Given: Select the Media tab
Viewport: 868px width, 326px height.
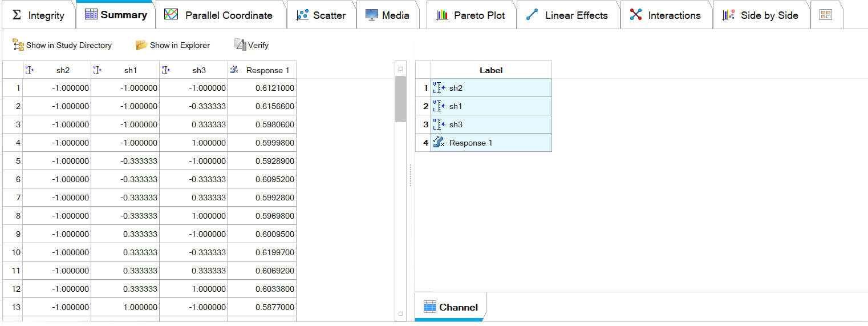Looking at the screenshot, I should click(x=388, y=15).
